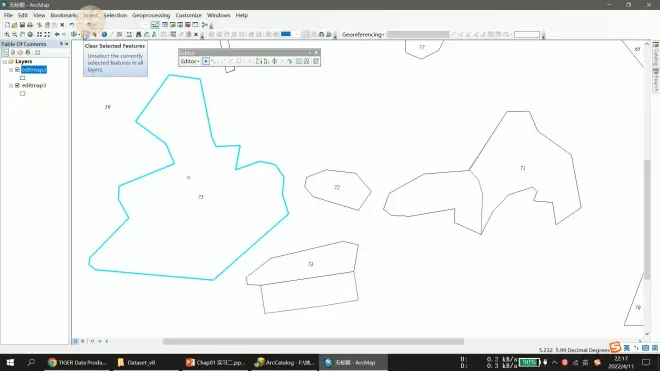Select the editmap2 layer name
Screen dimensions: 660x371
(x=34, y=69)
